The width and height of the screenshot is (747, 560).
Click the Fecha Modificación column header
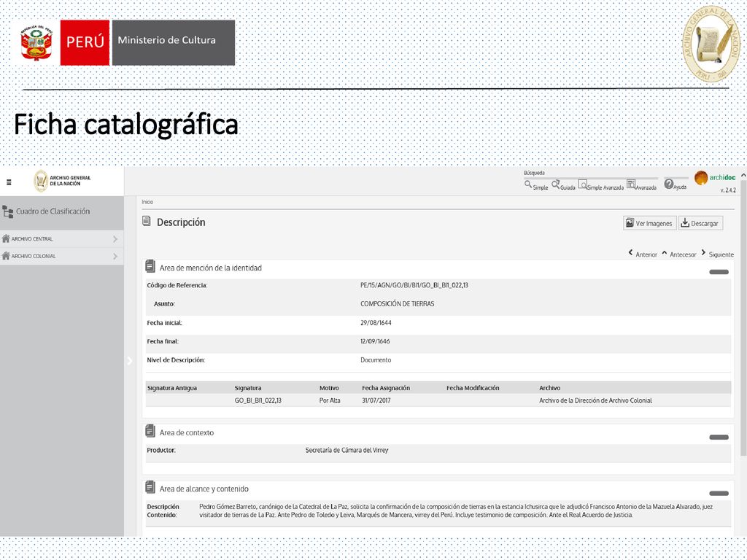point(473,388)
